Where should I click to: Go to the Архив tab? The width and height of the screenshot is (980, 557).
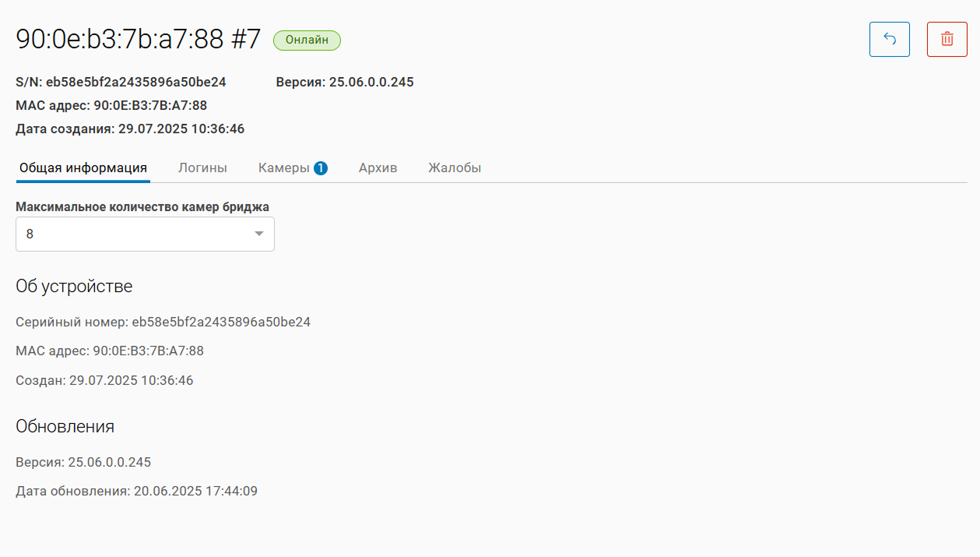(378, 168)
